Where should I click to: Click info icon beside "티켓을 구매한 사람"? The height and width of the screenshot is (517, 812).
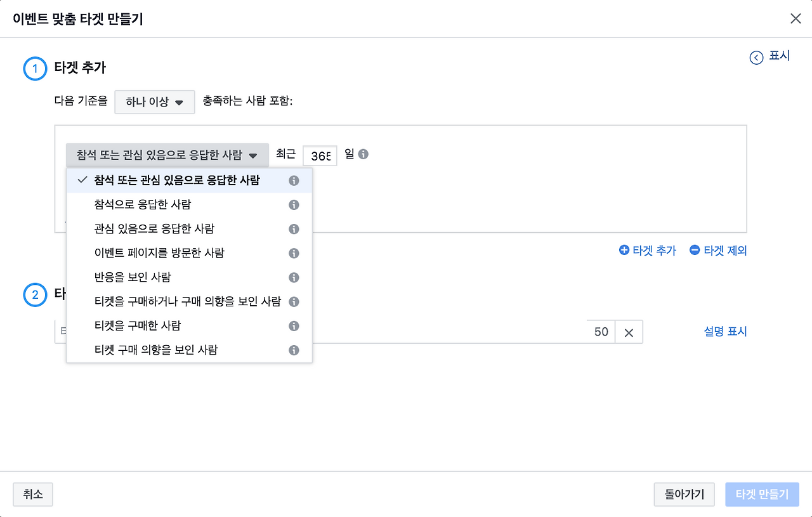tap(293, 325)
